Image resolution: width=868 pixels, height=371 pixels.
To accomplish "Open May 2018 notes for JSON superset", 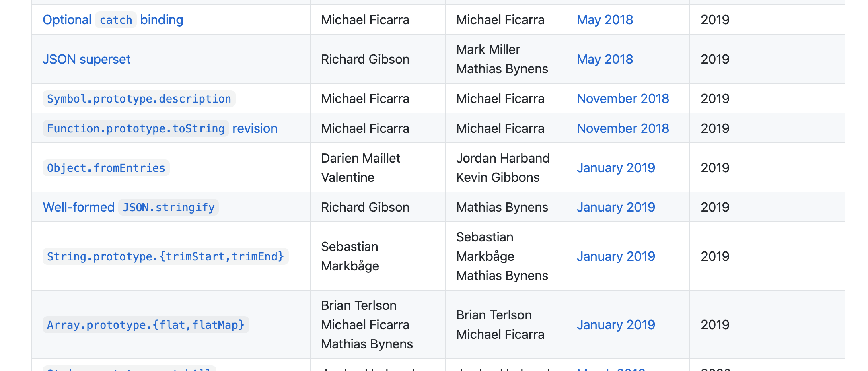I will coord(605,59).
